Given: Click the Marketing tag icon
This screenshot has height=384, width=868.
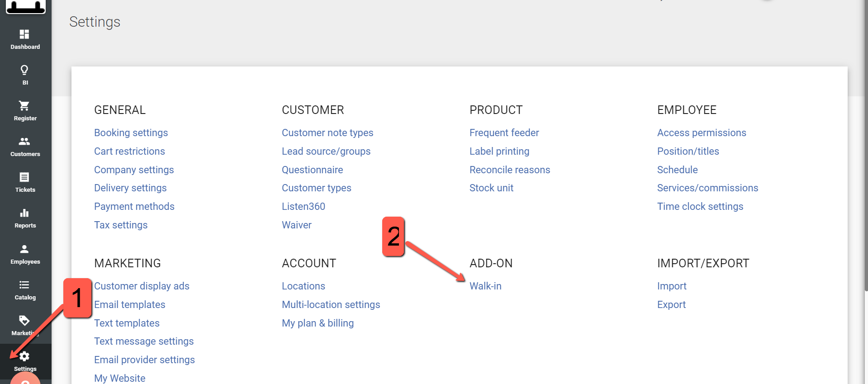Looking at the screenshot, I should [x=24, y=321].
